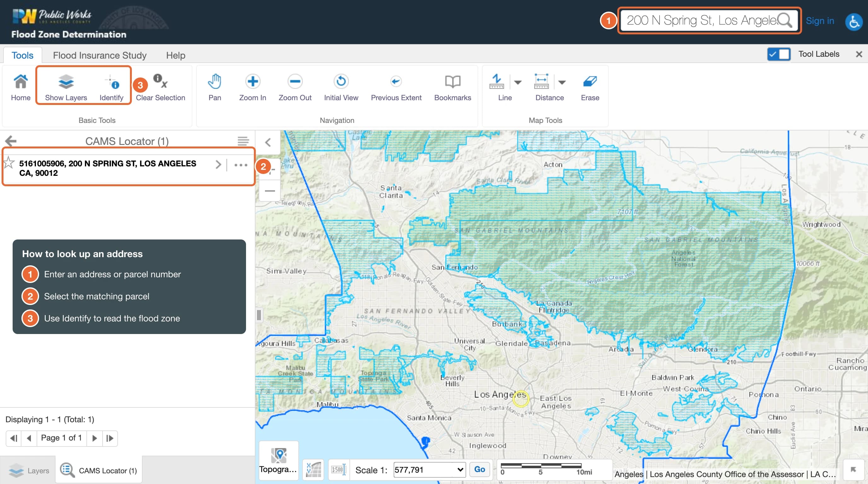
Task: Expand the result details chevron for 5161005906
Action: coord(218,164)
